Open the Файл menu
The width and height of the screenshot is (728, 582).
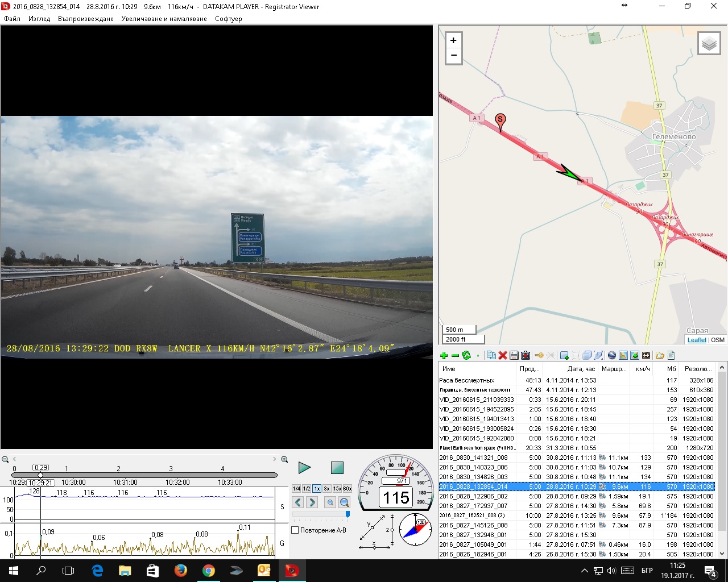tap(12, 19)
